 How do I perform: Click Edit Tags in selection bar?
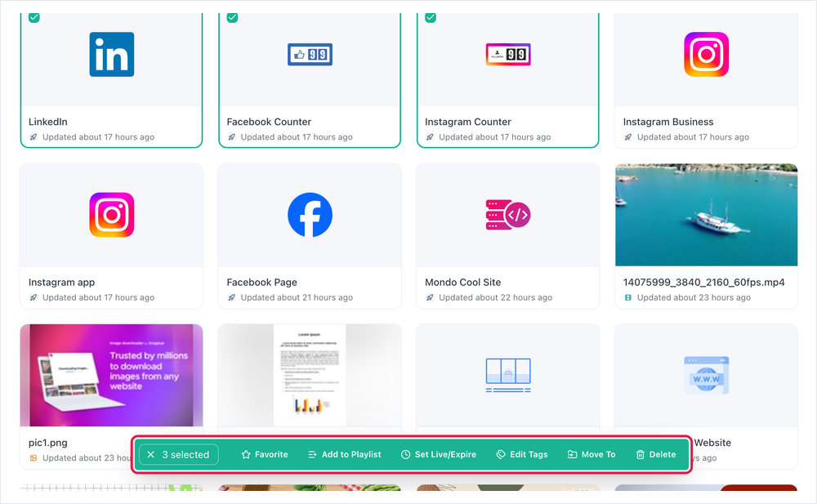(x=521, y=454)
